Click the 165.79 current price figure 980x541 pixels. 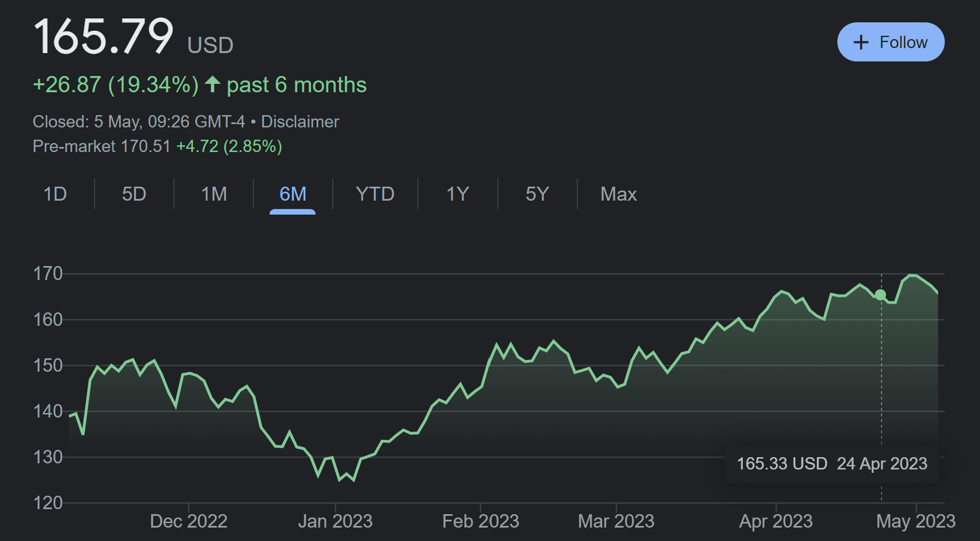click(x=104, y=37)
